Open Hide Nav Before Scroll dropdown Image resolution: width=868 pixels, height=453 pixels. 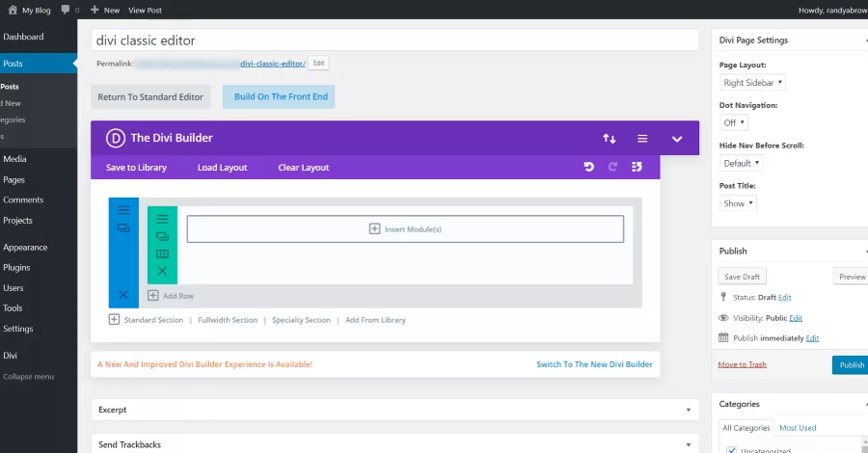[x=741, y=163]
